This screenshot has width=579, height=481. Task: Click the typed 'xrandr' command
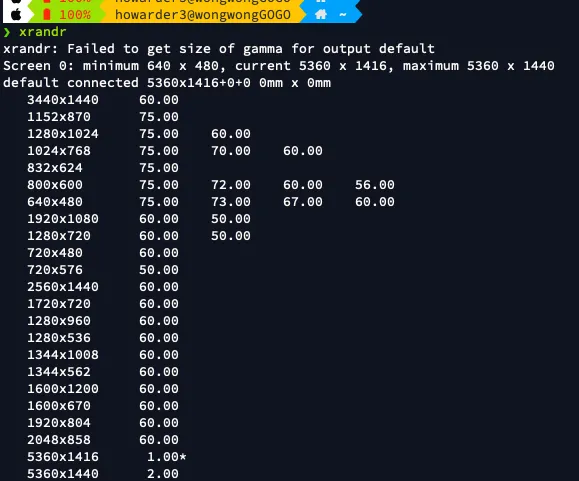tap(43, 32)
